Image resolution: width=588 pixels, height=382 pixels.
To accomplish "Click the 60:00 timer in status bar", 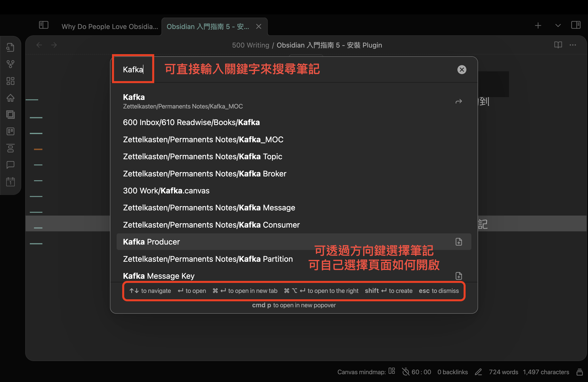I will point(417,372).
